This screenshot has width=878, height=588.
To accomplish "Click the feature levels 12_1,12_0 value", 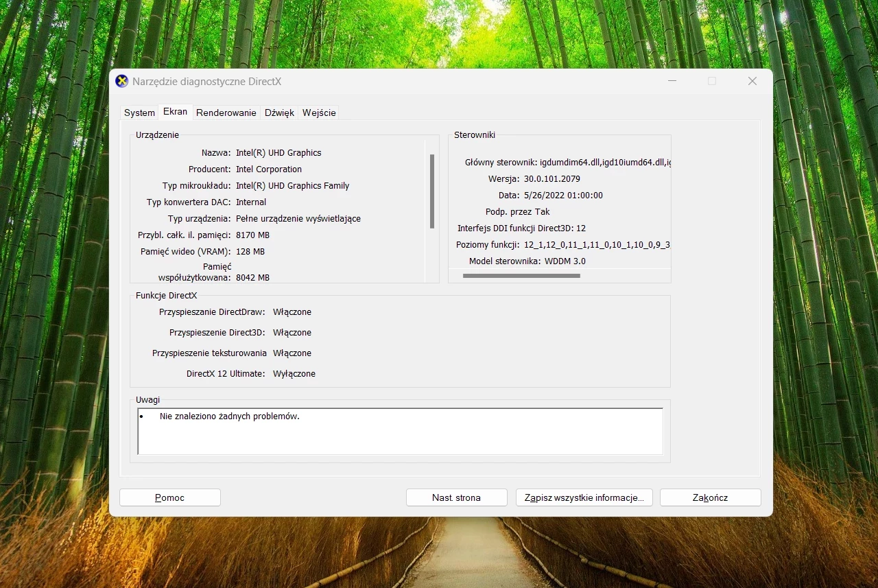I will pyautogui.click(x=597, y=245).
